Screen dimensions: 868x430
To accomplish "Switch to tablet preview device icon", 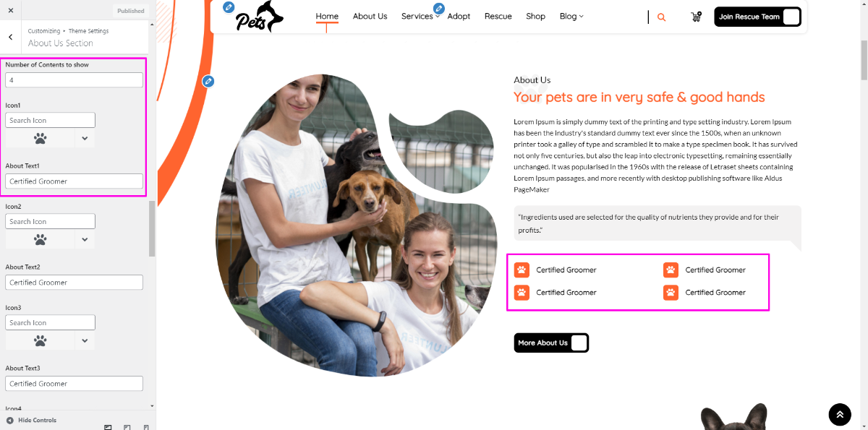I will [x=127, y=426].
